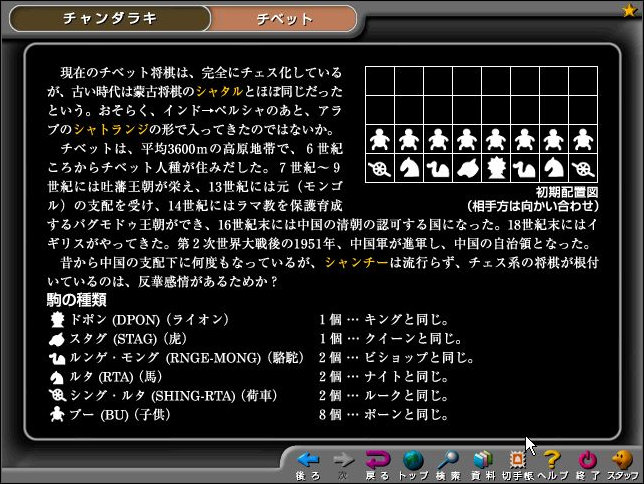644x484 pixels.
Task: Go to top via globe (トップ) icon
Action: (413, 460)
